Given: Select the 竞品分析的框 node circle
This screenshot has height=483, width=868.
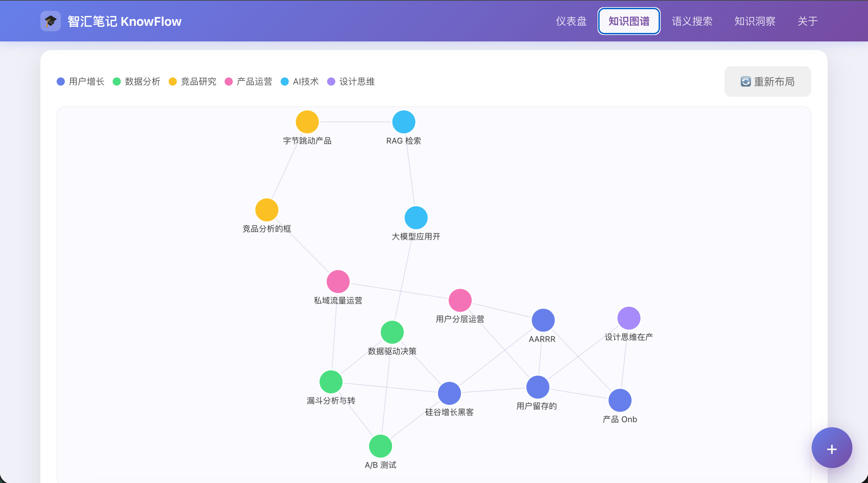Looking at the screenshot, I should pyautogui.click(x=267, y=210).
